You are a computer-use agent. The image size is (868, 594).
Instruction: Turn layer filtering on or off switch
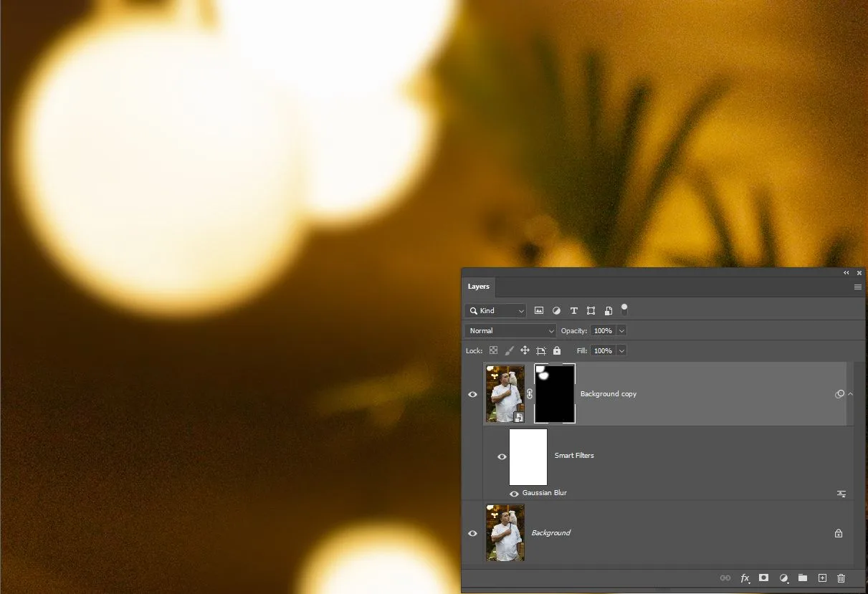pos(624,309)
